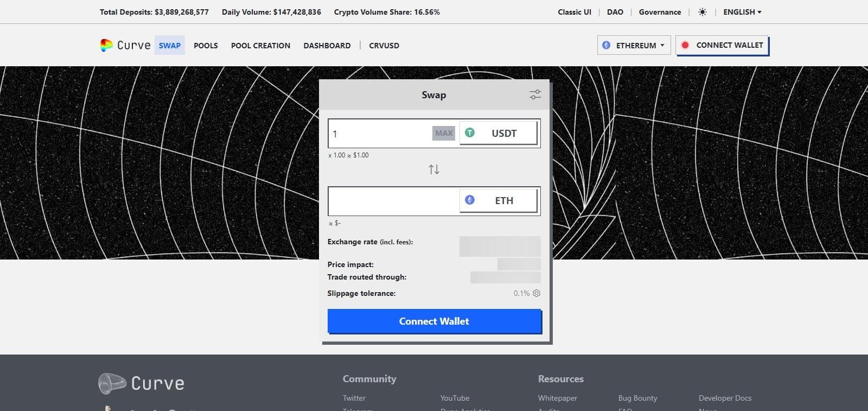Open the YouTube community link
This screenshot has height=411, width=868.
pyautogui.click(x=455, y=398)
